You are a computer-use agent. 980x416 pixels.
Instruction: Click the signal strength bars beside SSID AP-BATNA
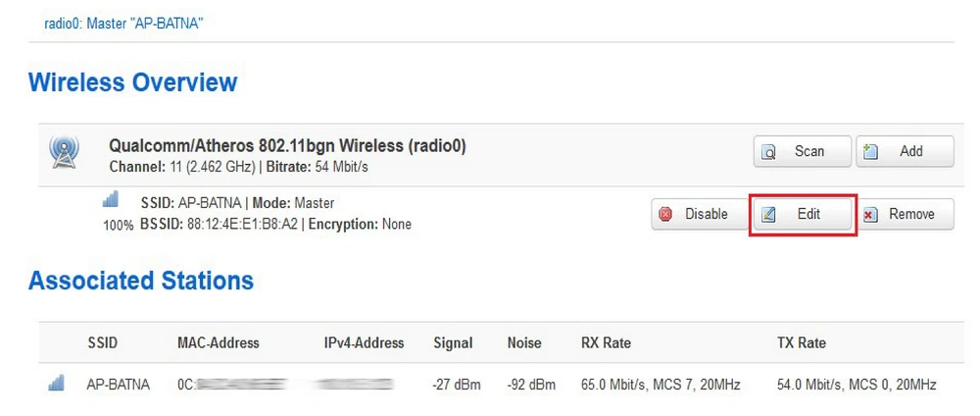(x=111, y=200)
